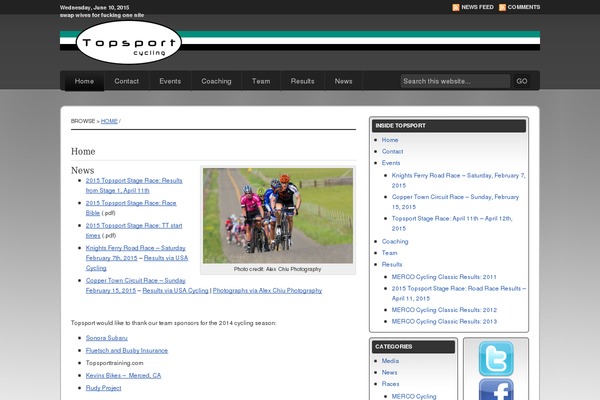Click the News Feed RSS icon
This screenshot has width=600, height=400.
point(456,7)
